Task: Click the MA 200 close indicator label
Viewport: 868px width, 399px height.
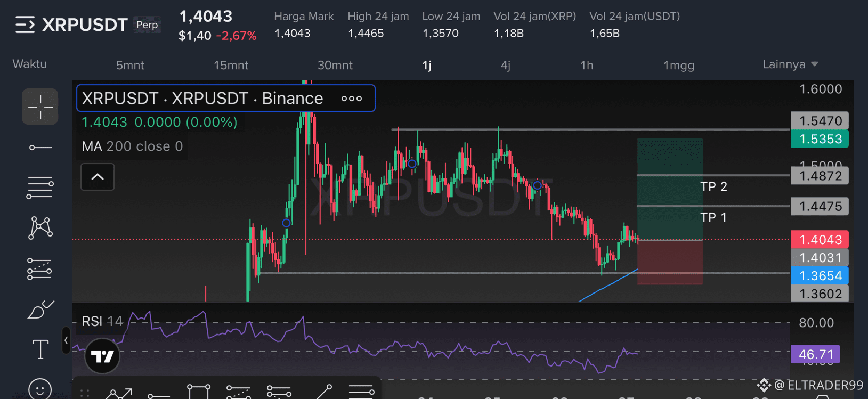Action: click(x=132, y=146)
